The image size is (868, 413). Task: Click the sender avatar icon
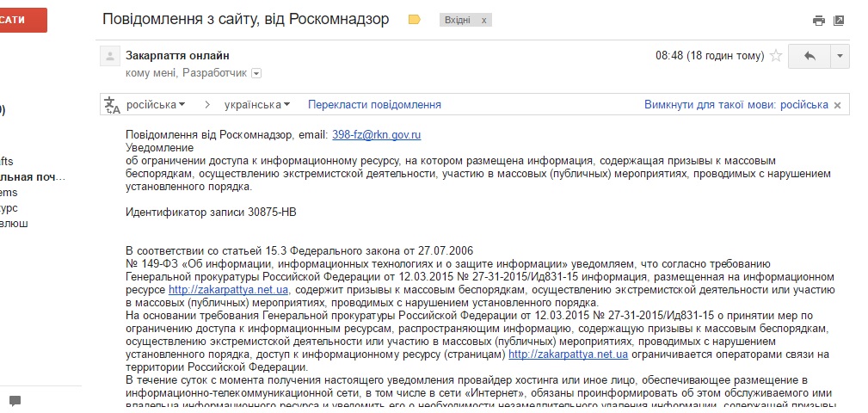tap(109, 57)
